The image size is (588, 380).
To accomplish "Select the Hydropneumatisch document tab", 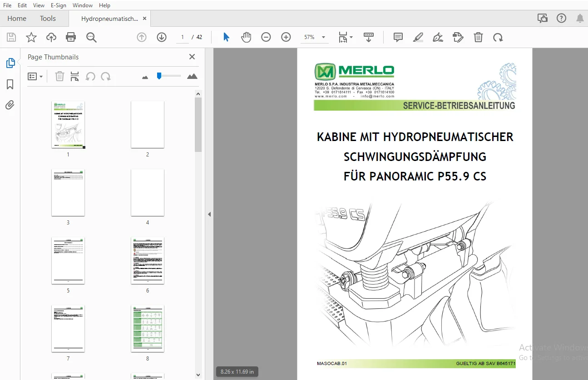I will (109, 19).
